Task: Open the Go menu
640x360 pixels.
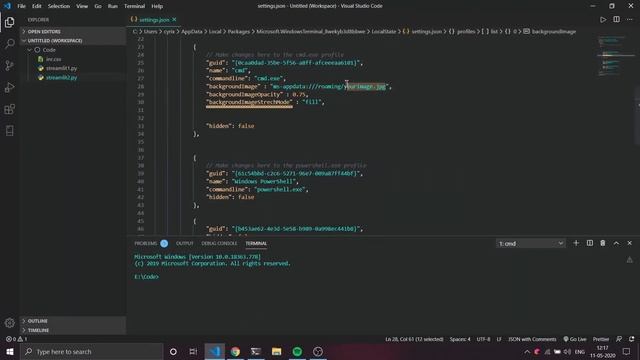Action: pos(98,6)
